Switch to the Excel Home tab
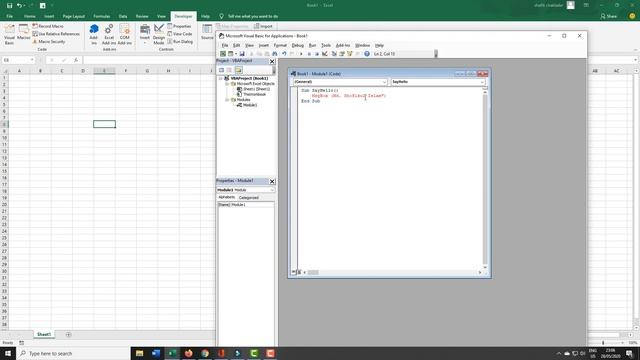640x360 pixels. tap(29, 16)
